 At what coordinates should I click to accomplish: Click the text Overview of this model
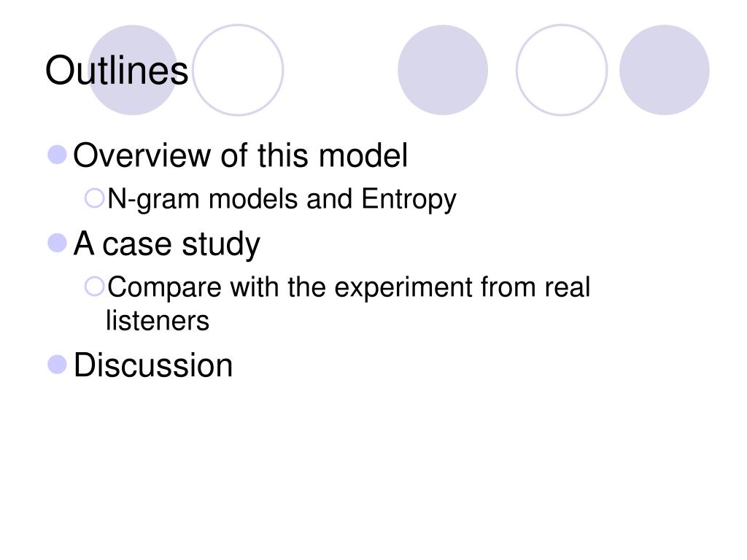[241, 155]
